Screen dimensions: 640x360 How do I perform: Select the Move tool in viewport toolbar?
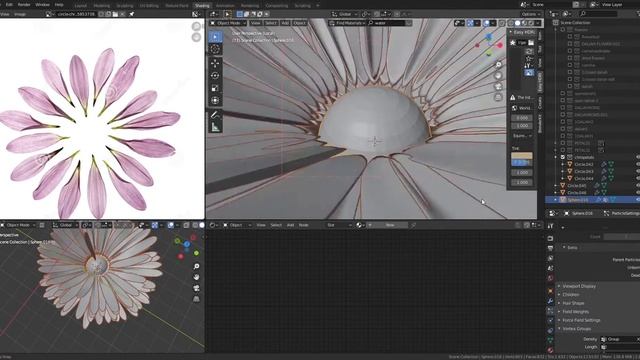click(215, 63)
